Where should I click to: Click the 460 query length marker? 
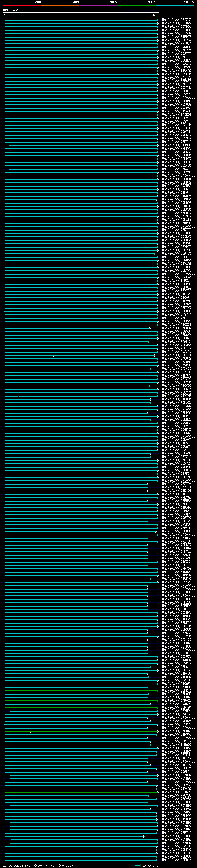pos(155,15)
